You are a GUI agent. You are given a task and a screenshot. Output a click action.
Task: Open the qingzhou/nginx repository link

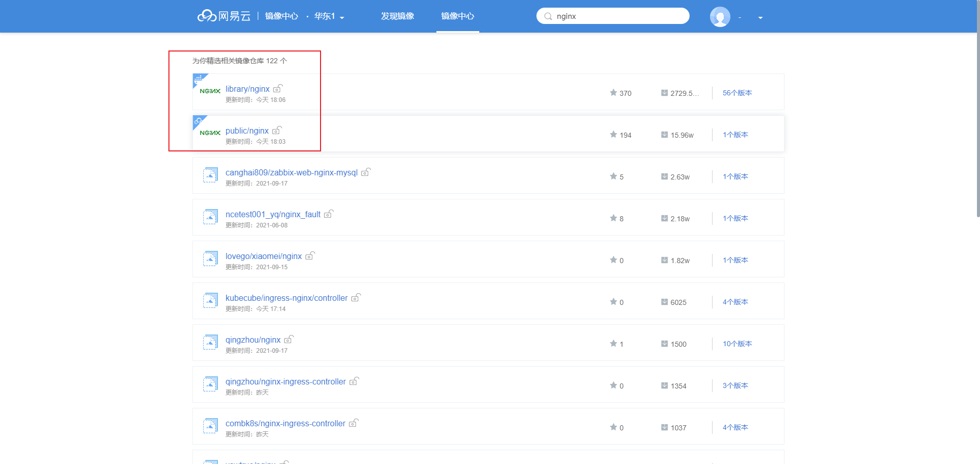[253, 340]
